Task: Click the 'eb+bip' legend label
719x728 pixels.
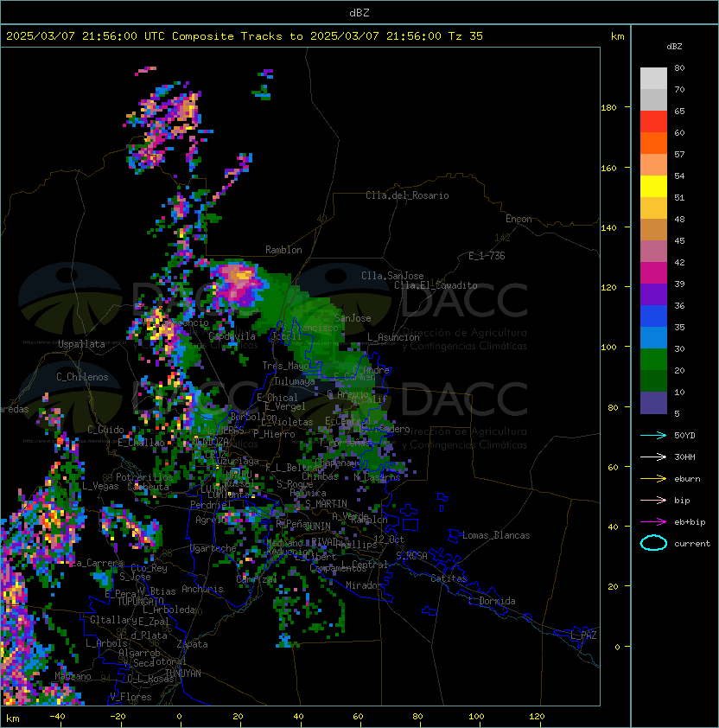Action: coord(690,522)
